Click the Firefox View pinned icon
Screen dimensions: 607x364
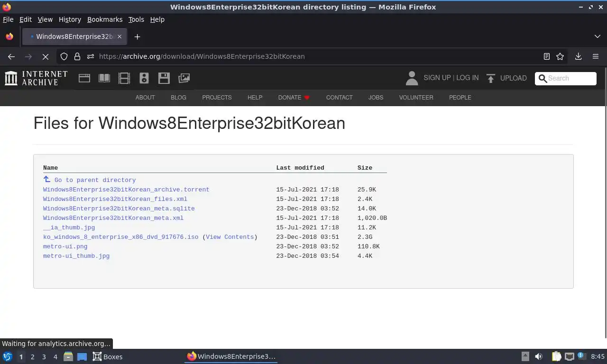(9, 36)
